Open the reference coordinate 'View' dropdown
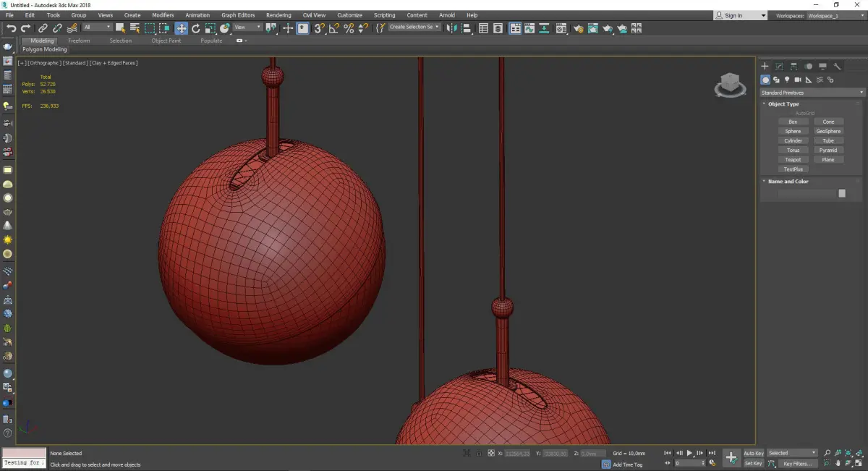The height and width of the screenshot is (471, 868). [x=247, y=27]
